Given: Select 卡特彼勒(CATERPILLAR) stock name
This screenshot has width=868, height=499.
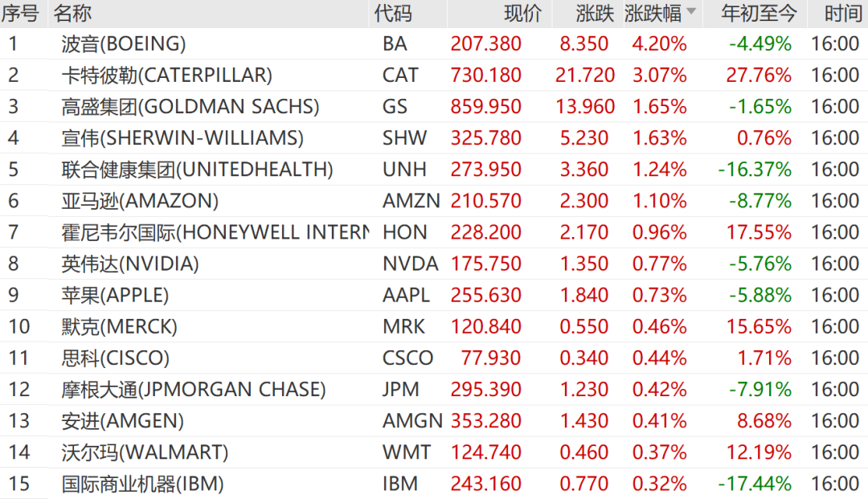Looking at the screenshot, I should coord(166,76).
